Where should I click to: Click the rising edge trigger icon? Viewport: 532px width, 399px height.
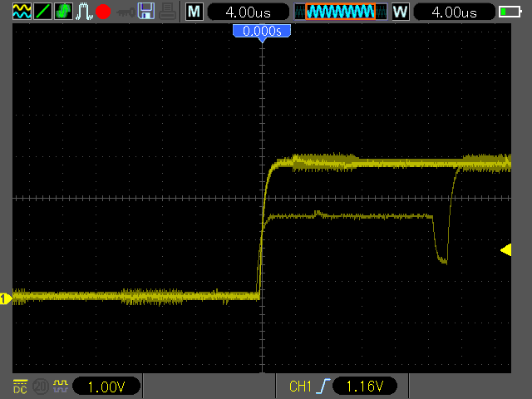click(x=323, y=386)
